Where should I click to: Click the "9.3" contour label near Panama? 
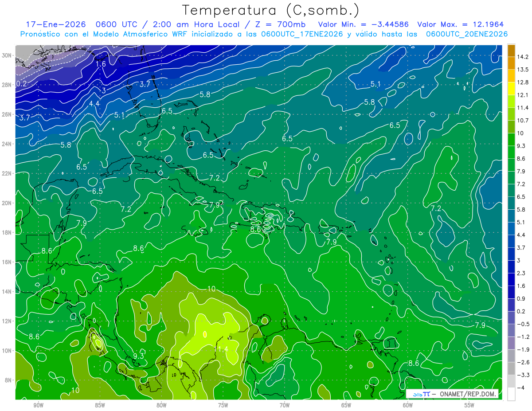[x=139, y=356]
